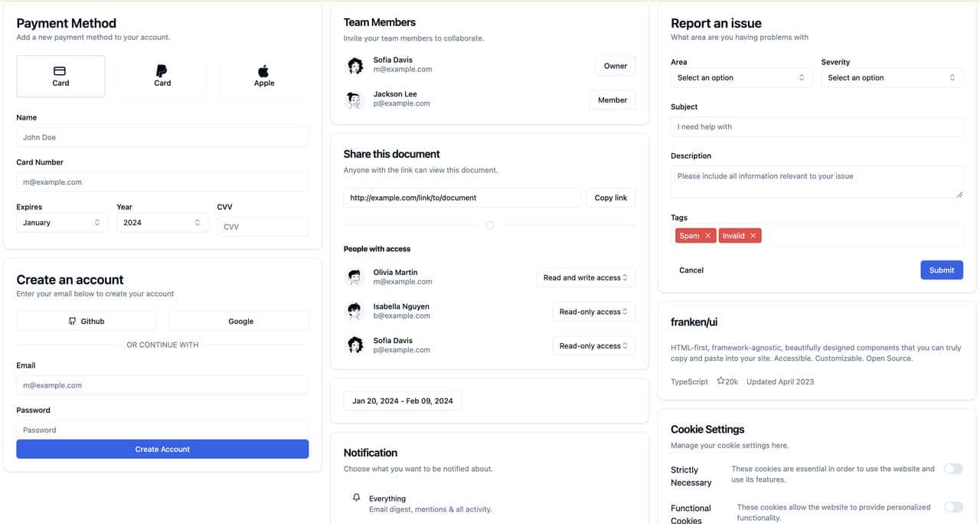Toggle the Functional Cookies switch
This screenshot has width=980, height=524.
952,507
